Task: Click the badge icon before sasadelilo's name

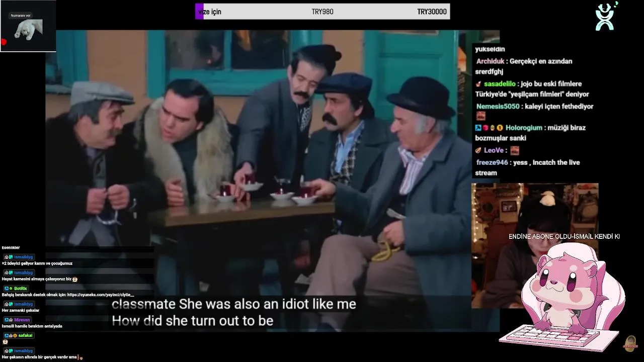Action: click(478, 84)
